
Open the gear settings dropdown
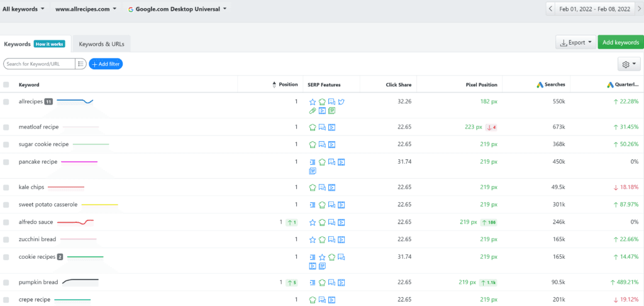point(629,64)
